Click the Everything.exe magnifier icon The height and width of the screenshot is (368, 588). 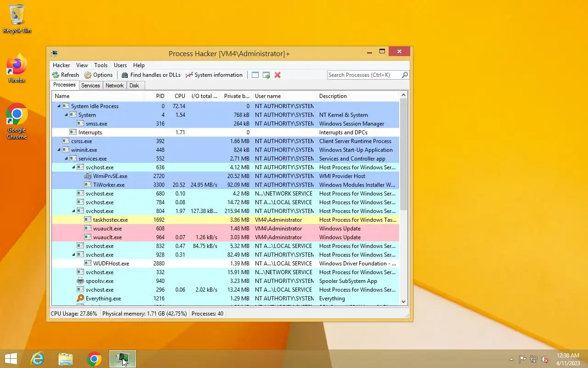[80, 299]
